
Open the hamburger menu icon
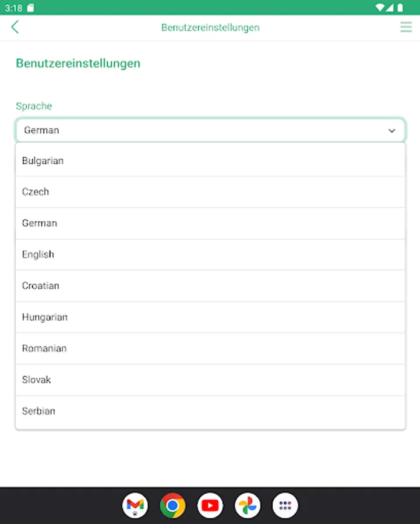pos(406,27)
